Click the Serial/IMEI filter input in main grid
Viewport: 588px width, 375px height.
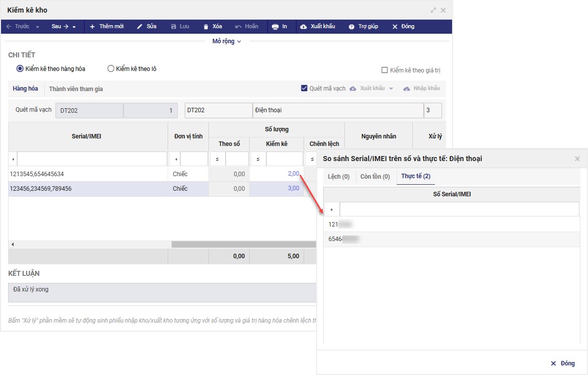(92, 159)
